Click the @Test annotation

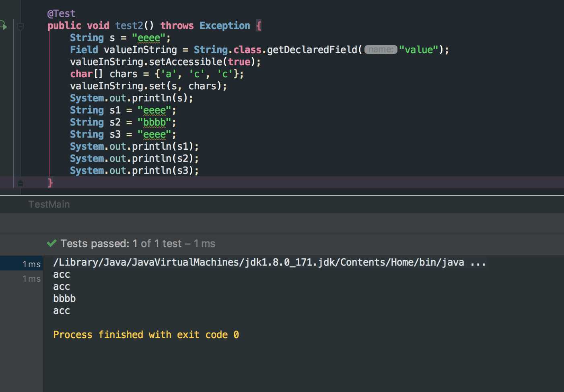(x=61, y=14)
